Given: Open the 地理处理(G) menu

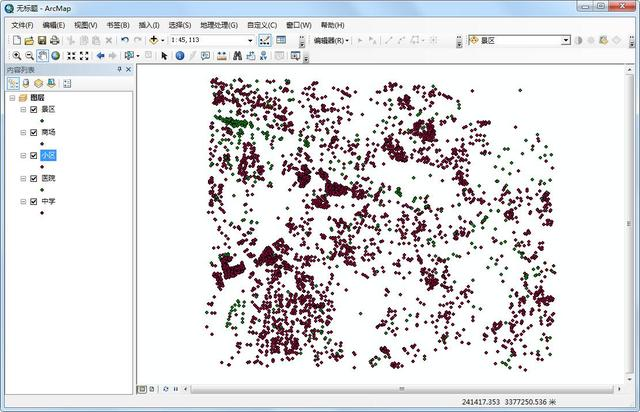Looking at the screenshot, I should pos(219,25).
